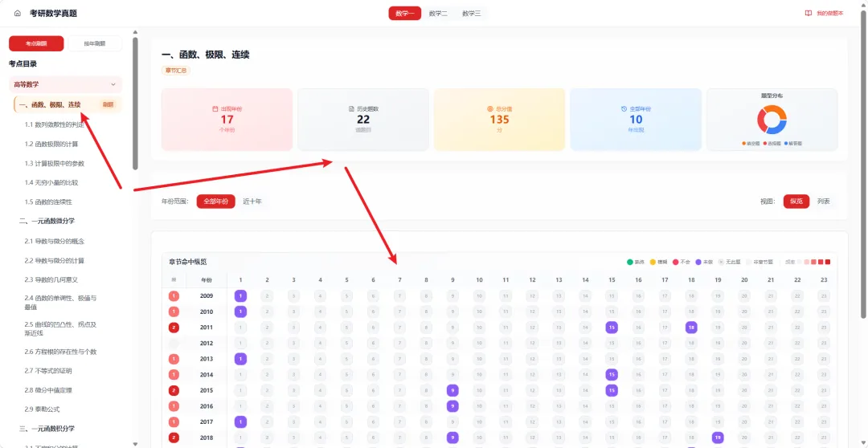Image resolution: width=868 pixels, height=448 pixels.
Task: Click purple cell 1 in 2009 row
Action: click(x=240, y=296)
